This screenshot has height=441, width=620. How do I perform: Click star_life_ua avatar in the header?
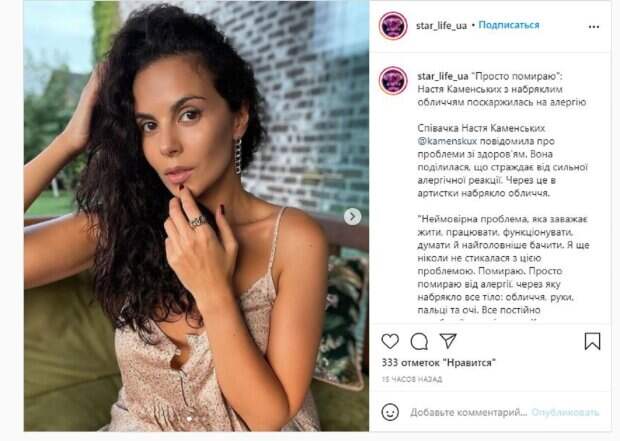[393, 26]
